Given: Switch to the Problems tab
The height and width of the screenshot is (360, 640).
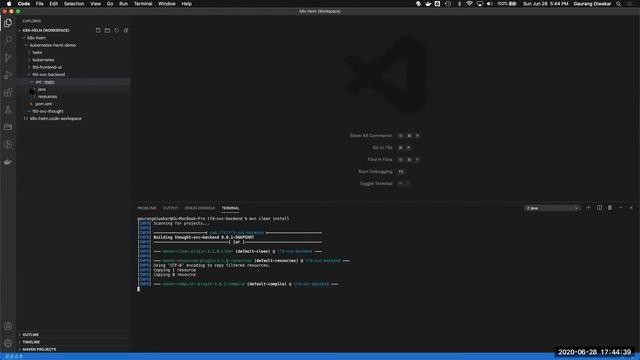Looking at the screenshot, I should (x=147, y=208).
